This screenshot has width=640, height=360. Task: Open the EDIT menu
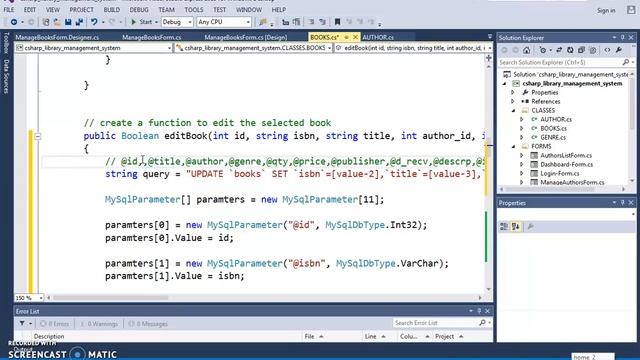pos(30,9)
